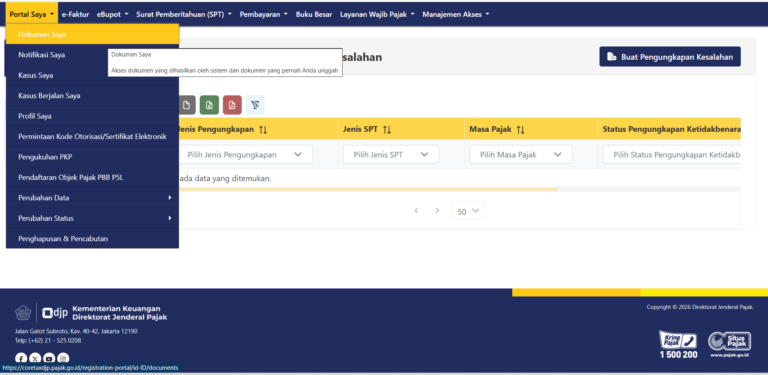Click the footer address Jalan Gatot Subroto text
Viewport: 768px width, 375px height.
(76, 331)
